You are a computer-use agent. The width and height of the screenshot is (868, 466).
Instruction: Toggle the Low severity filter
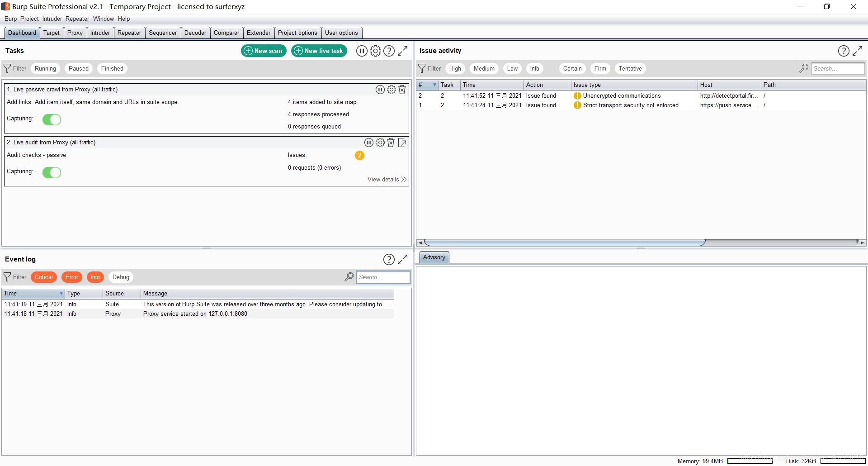512,68
